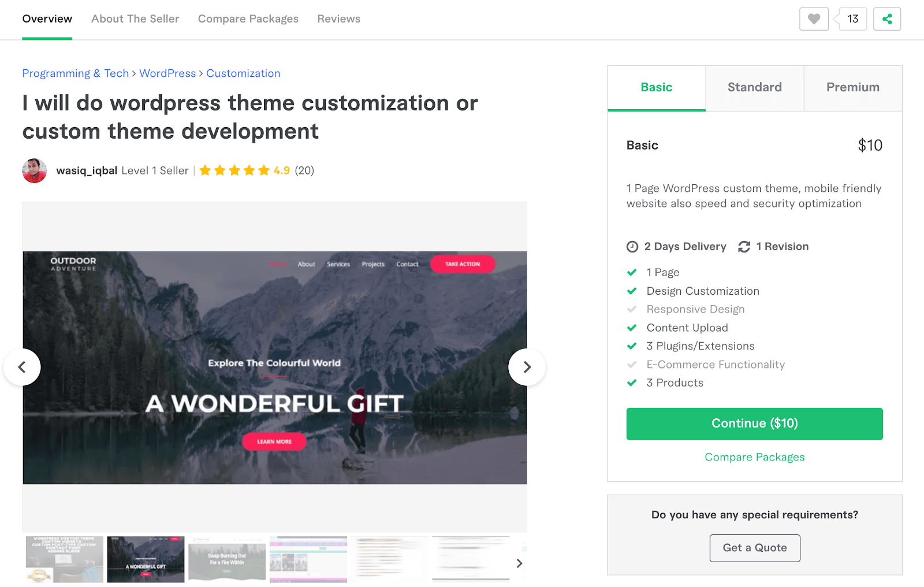Image resolution: width=924 pixels, height=587 pixels.
Task: Select the Swap Burning Out thumbnail
Action: coord(227,559)
